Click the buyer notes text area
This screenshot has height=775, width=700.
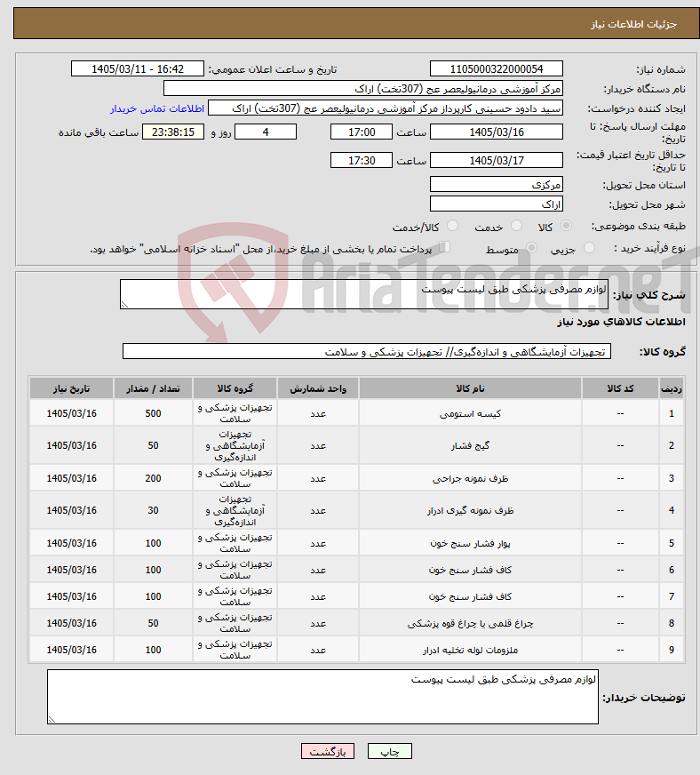click(322, 697)
